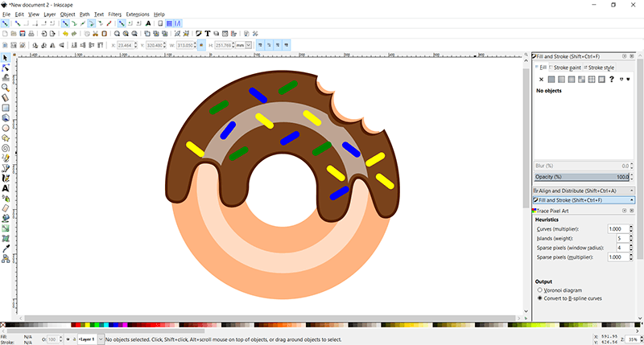Viewport: 644px width, 345px height.
Task: Select the Pencil freehand tool
Action: (6, 158)
